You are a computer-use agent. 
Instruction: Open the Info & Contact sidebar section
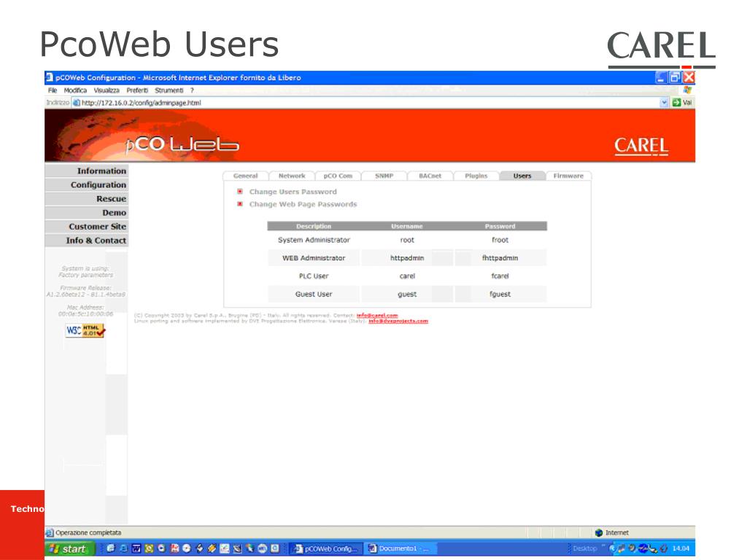click(86, 241)
